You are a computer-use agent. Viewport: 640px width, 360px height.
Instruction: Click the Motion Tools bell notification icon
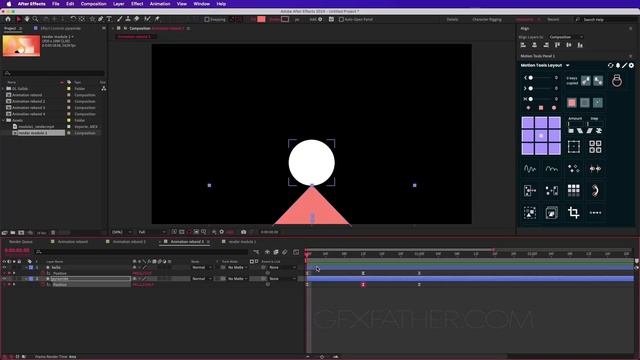pos(618,65)
